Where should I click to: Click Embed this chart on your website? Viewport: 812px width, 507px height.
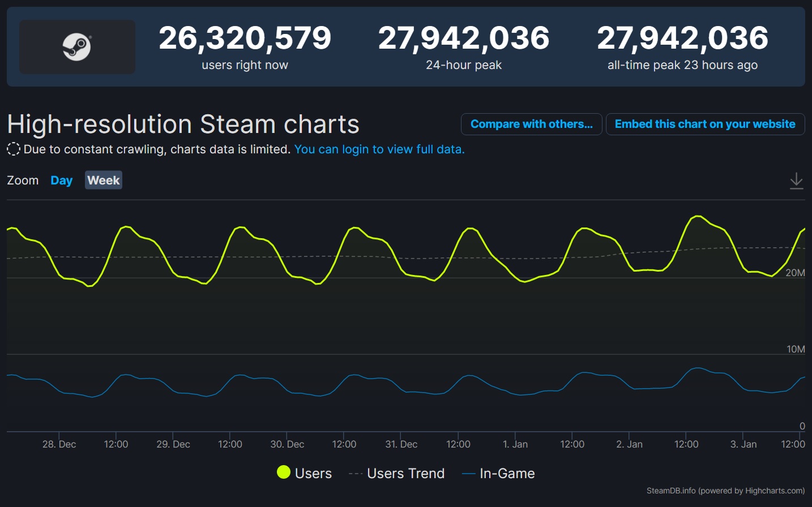pos(705,124)
